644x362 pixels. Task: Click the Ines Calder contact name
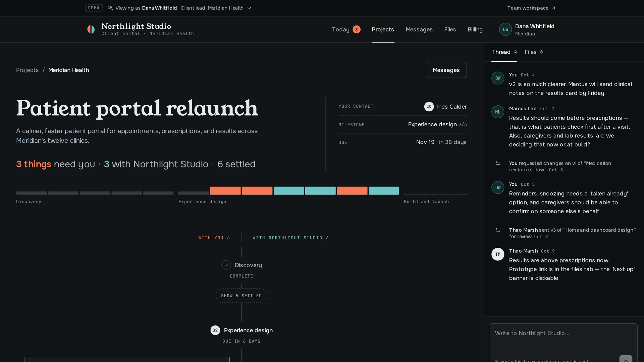tap(452, 107)
